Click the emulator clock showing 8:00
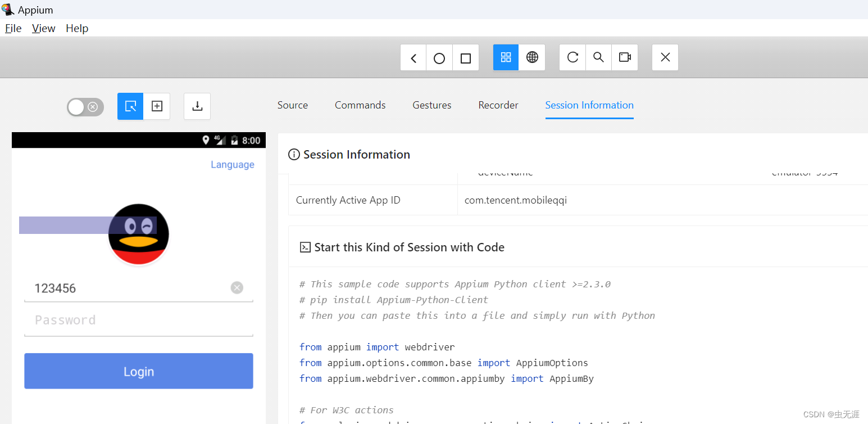This screenshot has width=868, height=424. 251,141
